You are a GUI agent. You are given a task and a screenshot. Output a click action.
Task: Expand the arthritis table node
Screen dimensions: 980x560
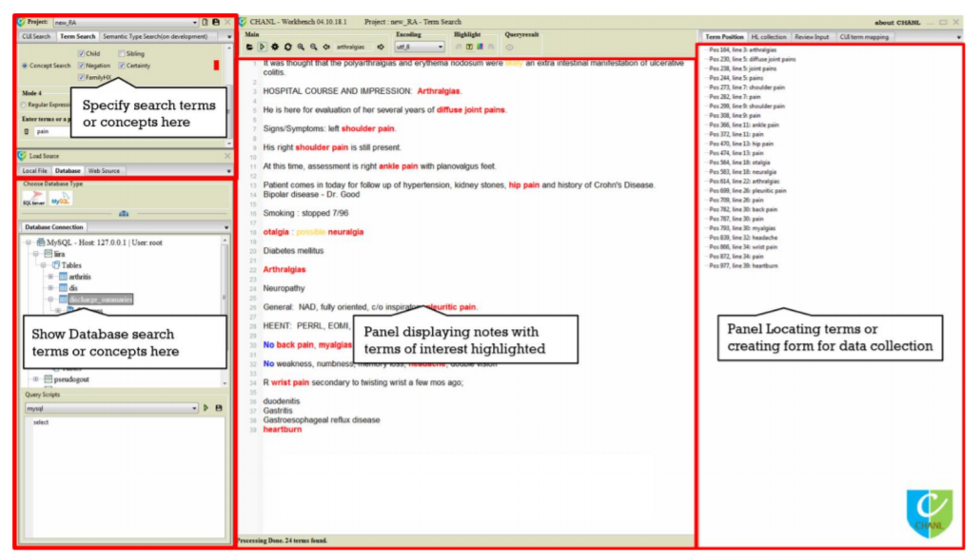50,277
